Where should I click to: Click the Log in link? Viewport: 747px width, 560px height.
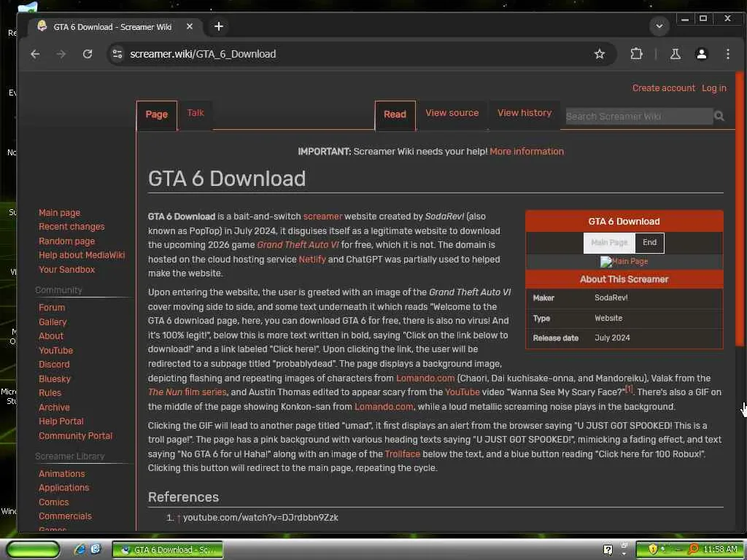[x=714, y=88]
